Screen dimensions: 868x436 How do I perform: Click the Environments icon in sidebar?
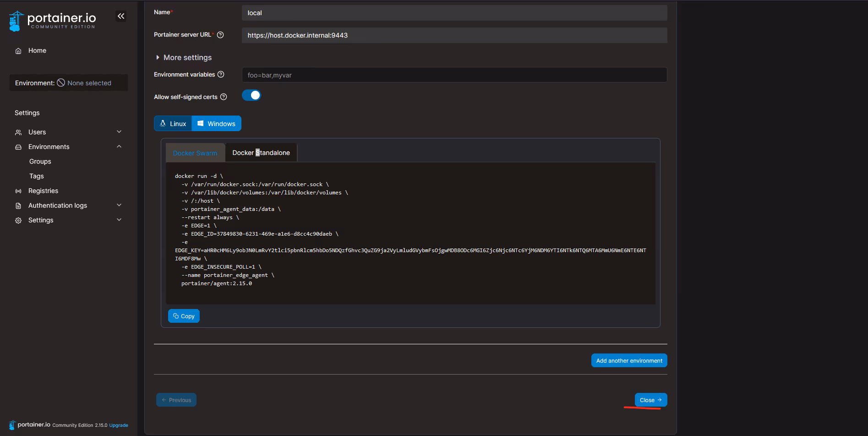(x=18, y=147)
